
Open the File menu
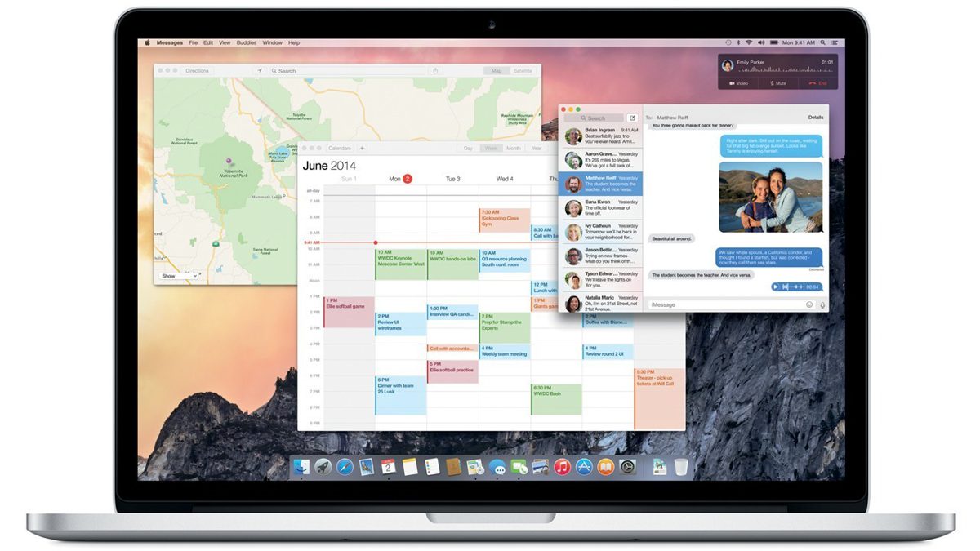coord(194,42)
